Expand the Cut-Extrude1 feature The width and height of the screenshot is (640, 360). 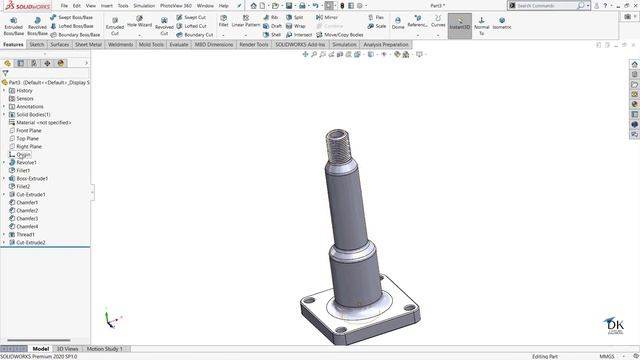[4, 194]
